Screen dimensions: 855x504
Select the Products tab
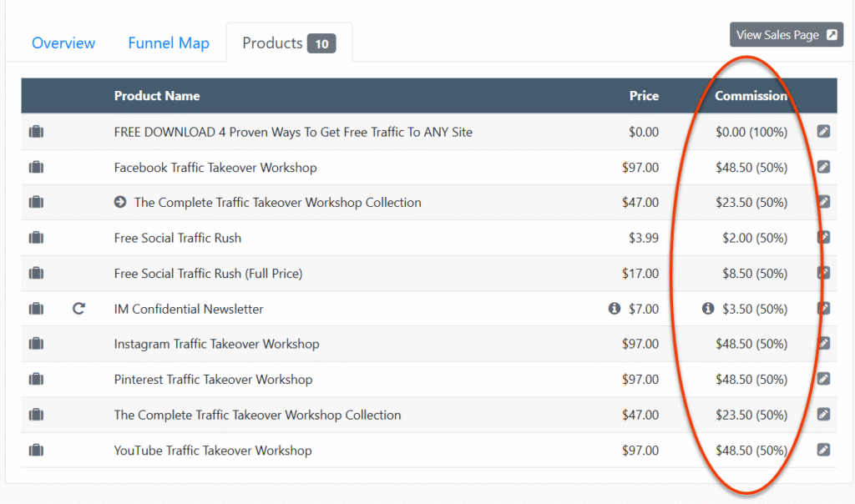click(288, 43)
